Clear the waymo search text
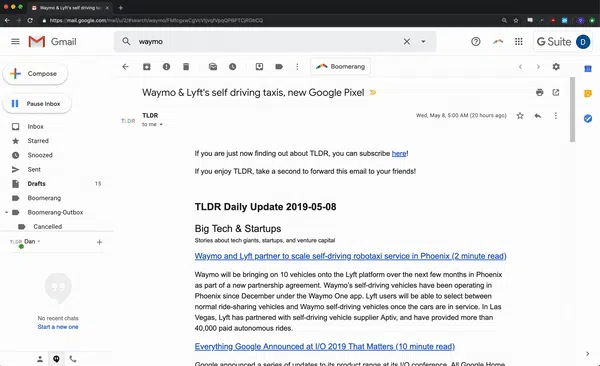The image size is (600, 366). point(407,41)
